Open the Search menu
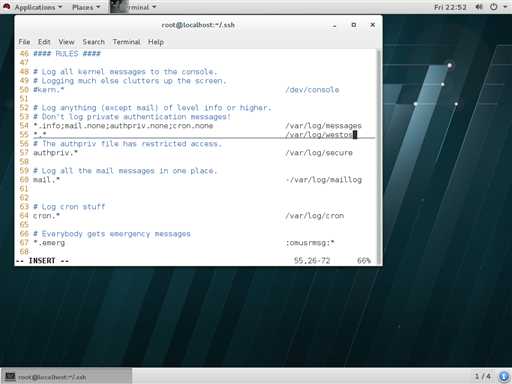The height and width of the screenshot is (384, 512). (94, 42)
